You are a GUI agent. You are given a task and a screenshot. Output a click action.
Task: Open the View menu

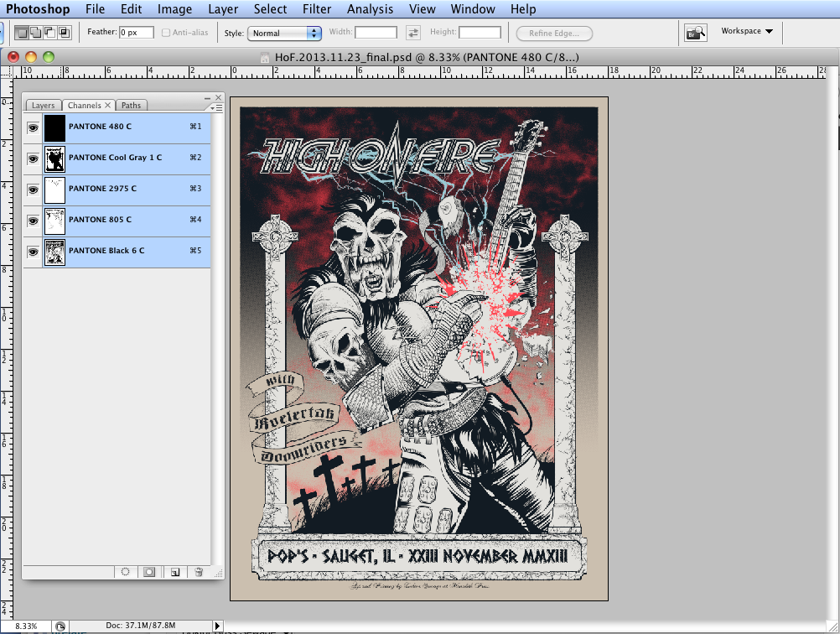pos(423,9)
